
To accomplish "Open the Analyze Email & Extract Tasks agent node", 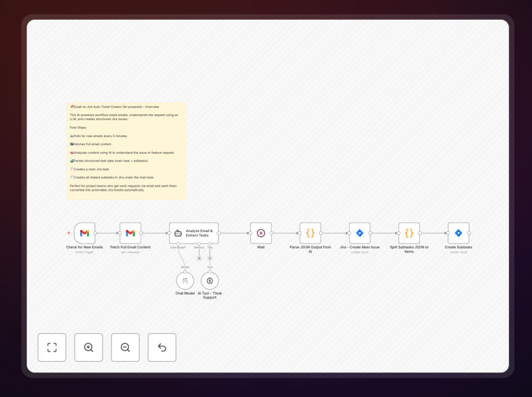I will 194,233.
